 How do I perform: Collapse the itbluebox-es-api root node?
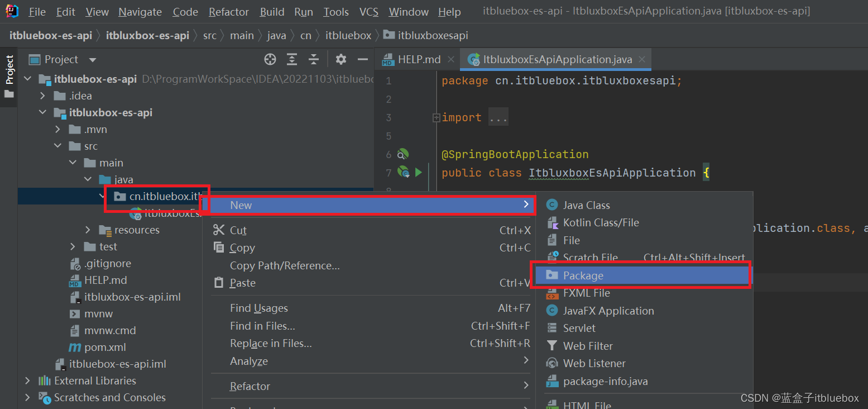click(28, 79)
